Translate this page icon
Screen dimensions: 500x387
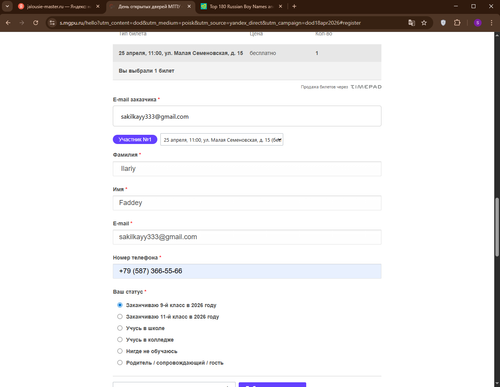[412, 23]
